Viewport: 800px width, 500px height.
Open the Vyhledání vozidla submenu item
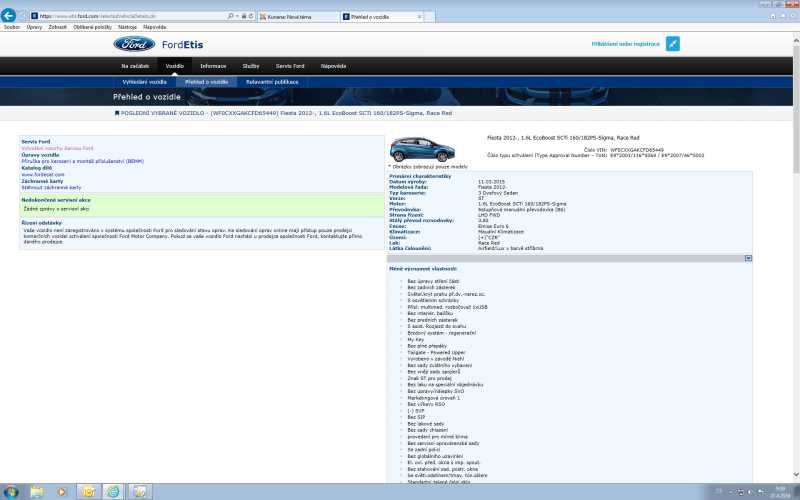(144, 82)
